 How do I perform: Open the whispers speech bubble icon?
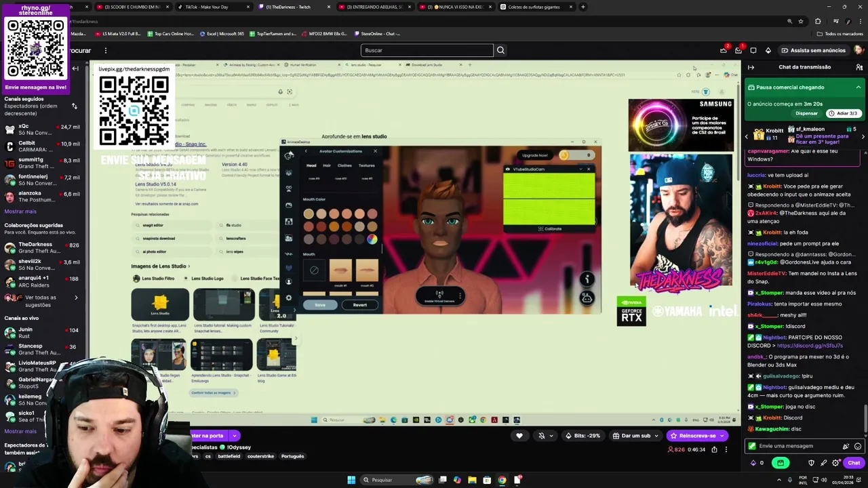(x=753, y=50)
